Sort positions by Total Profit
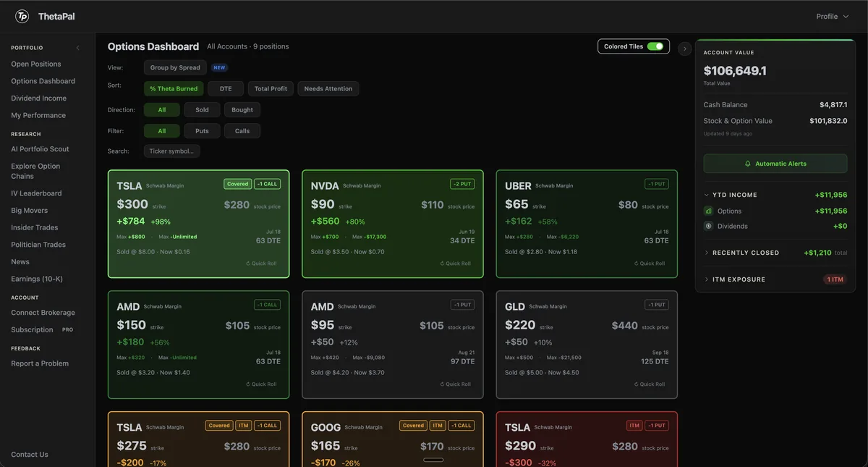Screen dimensions: 868x467 point(271,89)
